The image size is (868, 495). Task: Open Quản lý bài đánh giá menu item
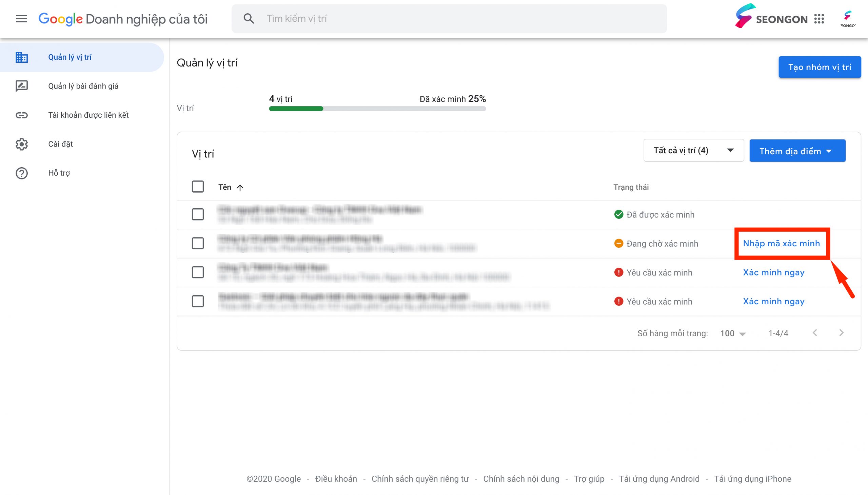tap(83, 86)
